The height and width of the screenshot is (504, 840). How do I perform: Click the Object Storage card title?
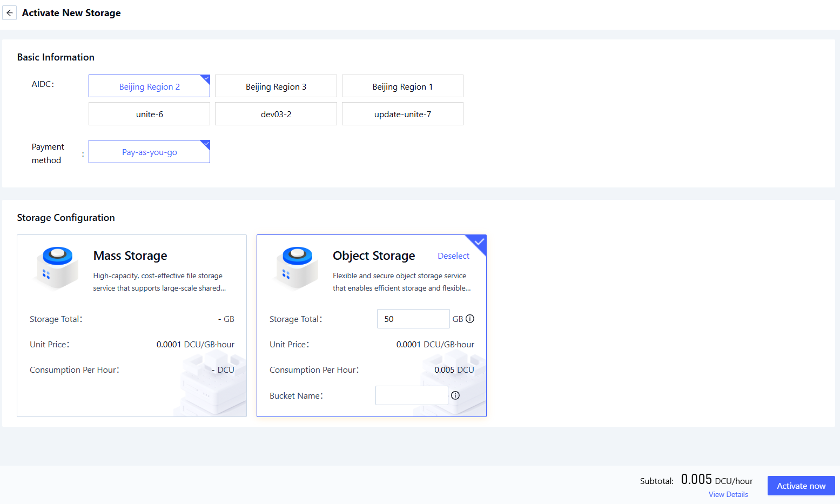coord(374,256)
